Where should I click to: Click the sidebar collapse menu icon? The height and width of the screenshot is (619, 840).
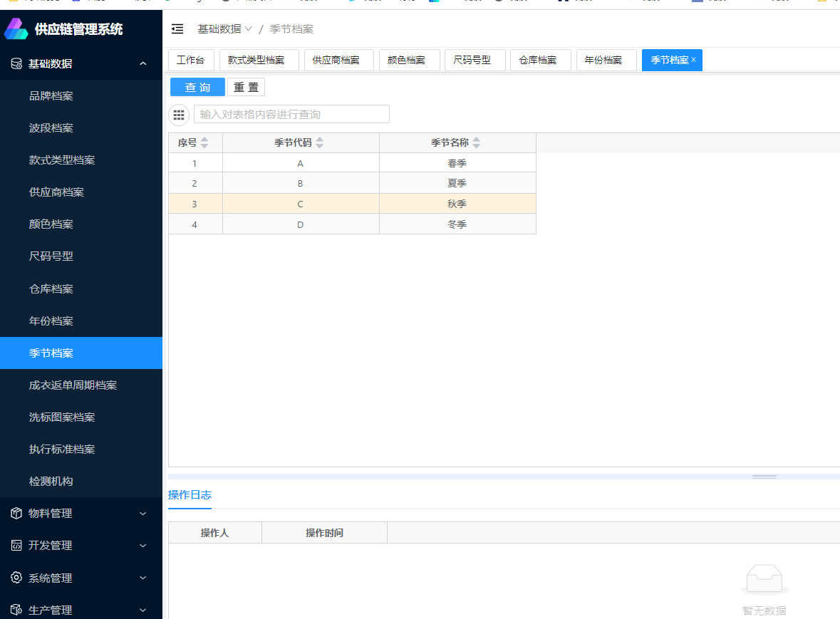tap(177, 29)
